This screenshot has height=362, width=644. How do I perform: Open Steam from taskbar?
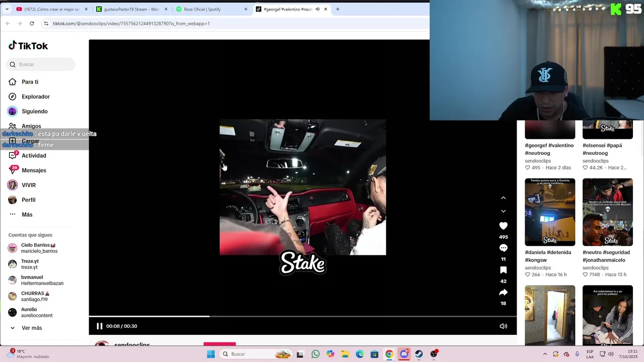(419, 354)
